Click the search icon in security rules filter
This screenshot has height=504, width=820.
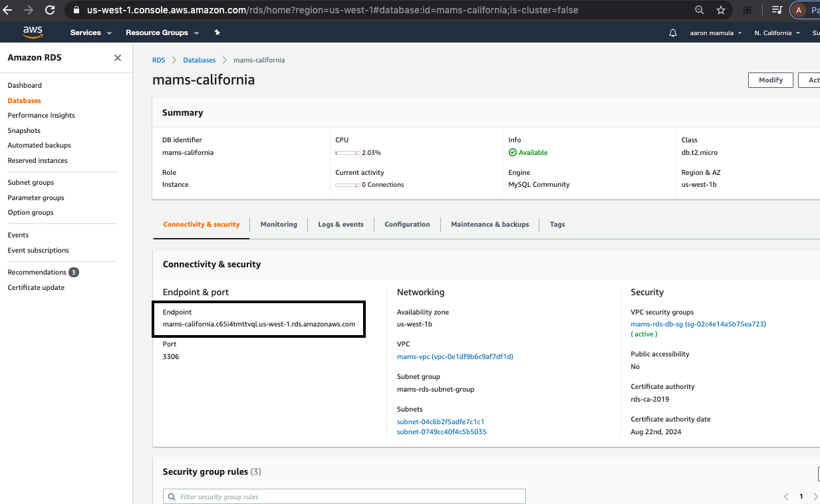coord(173,497)
